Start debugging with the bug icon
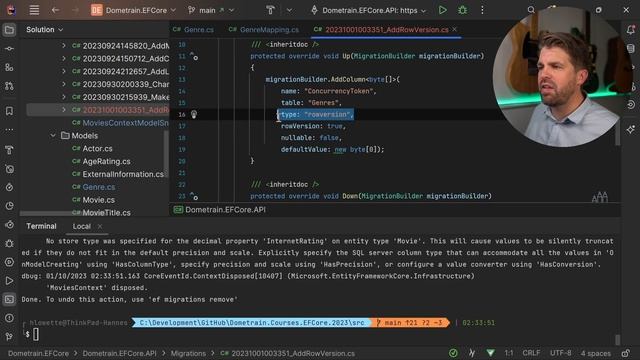 462,10
